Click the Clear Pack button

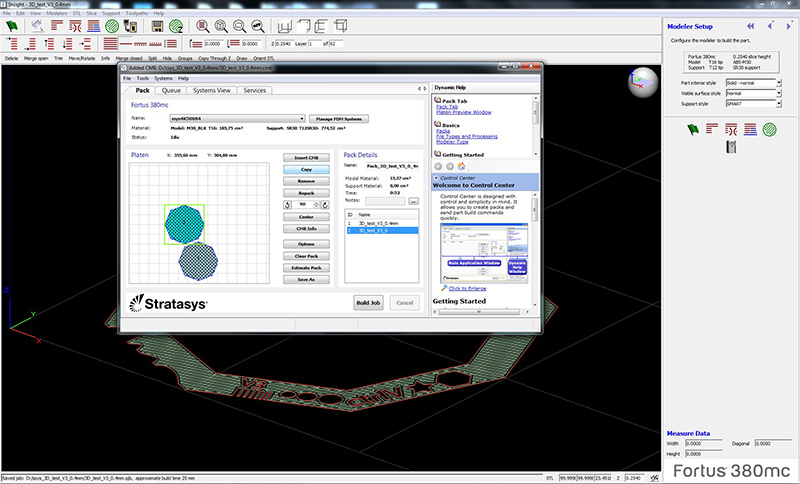point(306,256)
